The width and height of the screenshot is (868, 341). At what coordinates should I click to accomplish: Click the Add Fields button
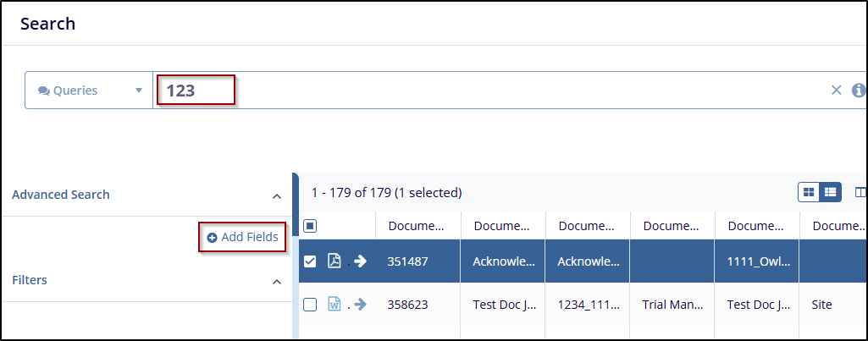point(243,238)
